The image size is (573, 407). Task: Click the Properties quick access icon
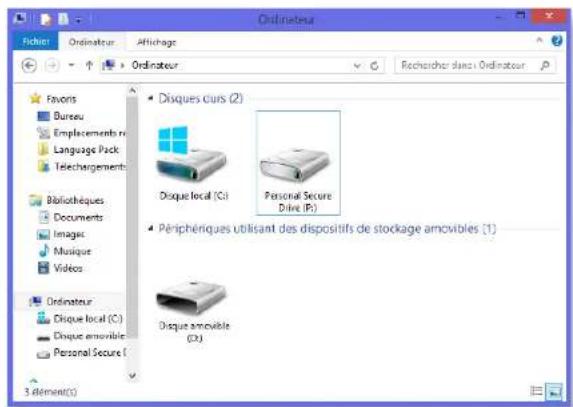[x=46, y=19]
